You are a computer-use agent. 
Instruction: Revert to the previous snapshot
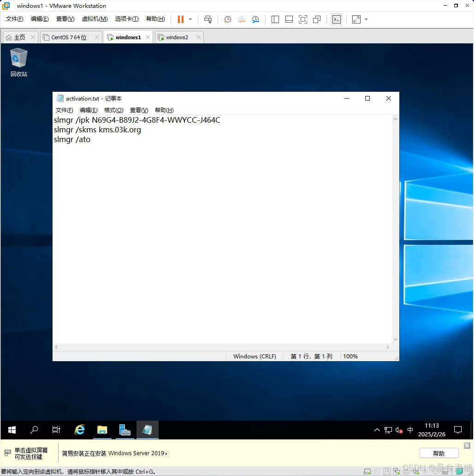click(242, 19)
